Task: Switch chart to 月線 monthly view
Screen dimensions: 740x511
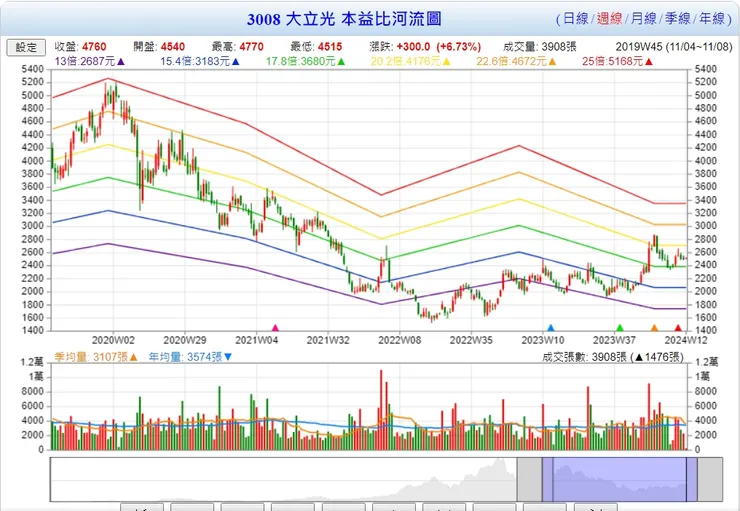Action: click(x=644, y=18)
